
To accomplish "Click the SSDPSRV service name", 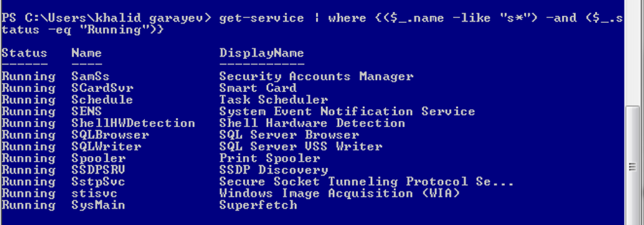I will click(98, 170).
